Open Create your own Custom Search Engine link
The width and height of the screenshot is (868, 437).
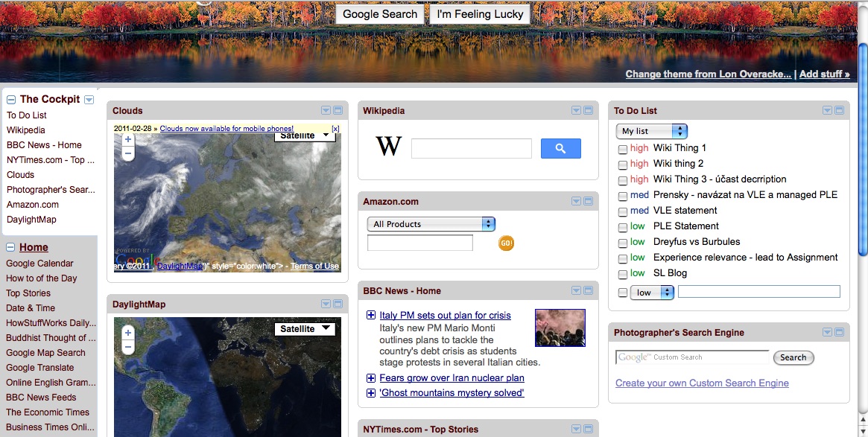[702, 383]
